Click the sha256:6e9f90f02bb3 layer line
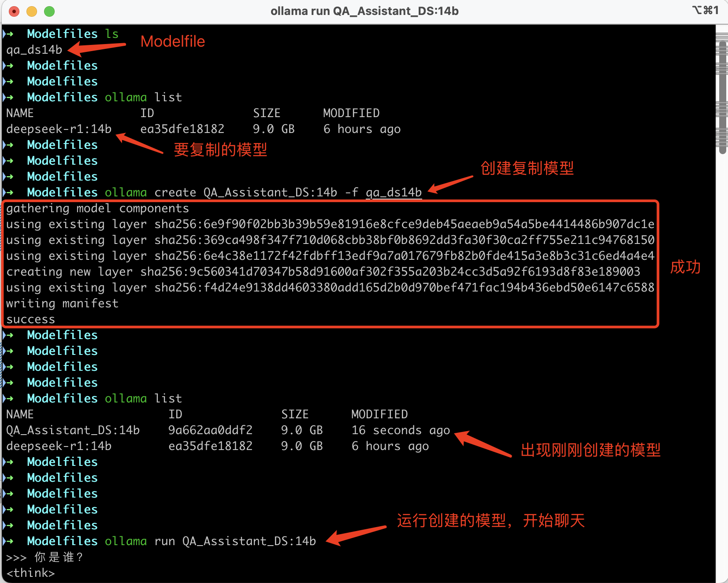Screen dimensions: 728x583 (x=331, y=224)
